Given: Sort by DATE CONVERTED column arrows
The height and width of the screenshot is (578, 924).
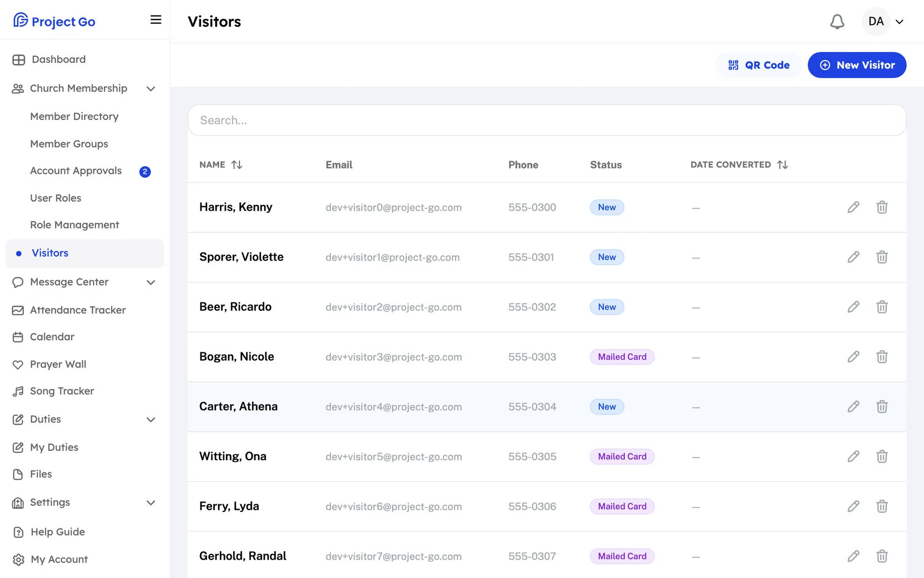Looking at the screenshot, I should 782,165.
